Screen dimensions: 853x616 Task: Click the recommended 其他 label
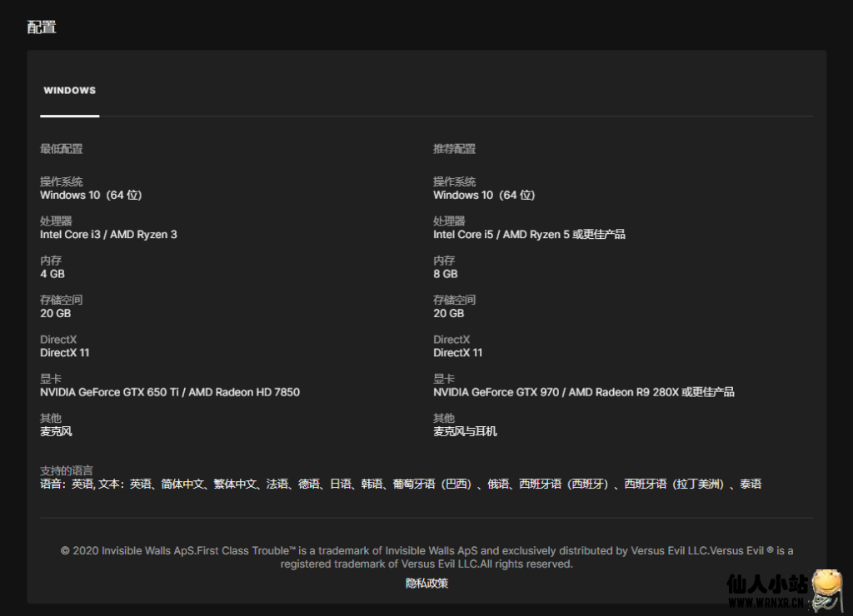click(x=444, y=418)
